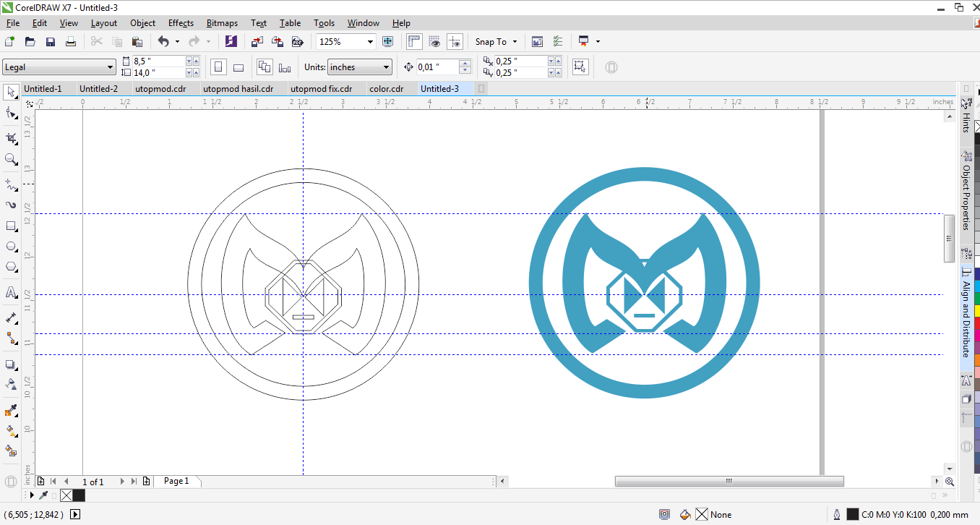Click the Export icon
Screen dimensions: 980x525
278,42
